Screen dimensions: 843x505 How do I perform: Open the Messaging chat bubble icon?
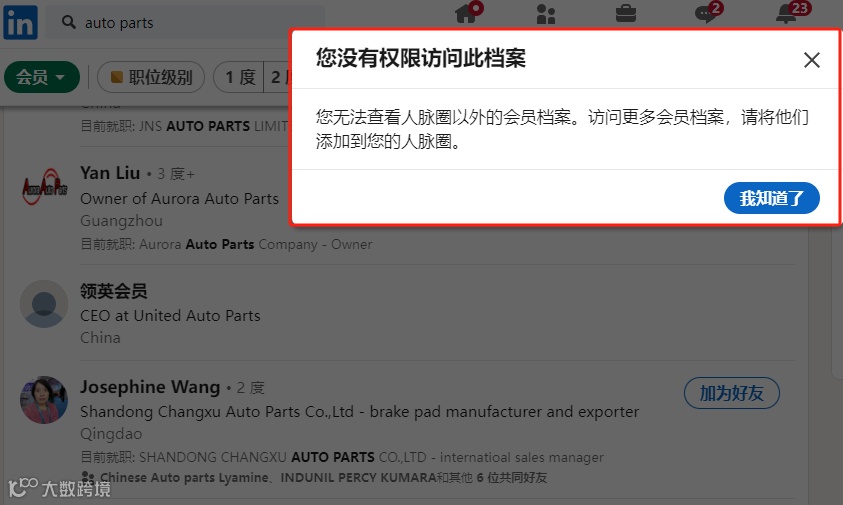705,14
